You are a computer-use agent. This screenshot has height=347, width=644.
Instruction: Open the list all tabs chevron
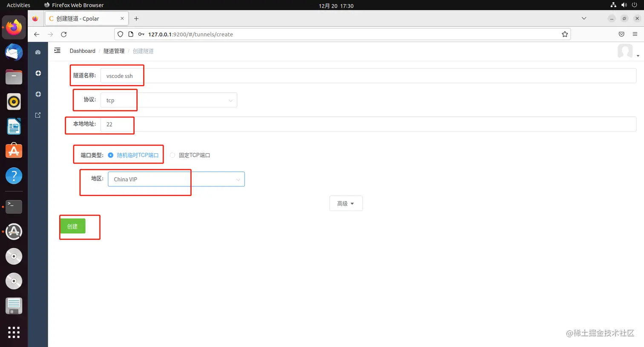584,18
